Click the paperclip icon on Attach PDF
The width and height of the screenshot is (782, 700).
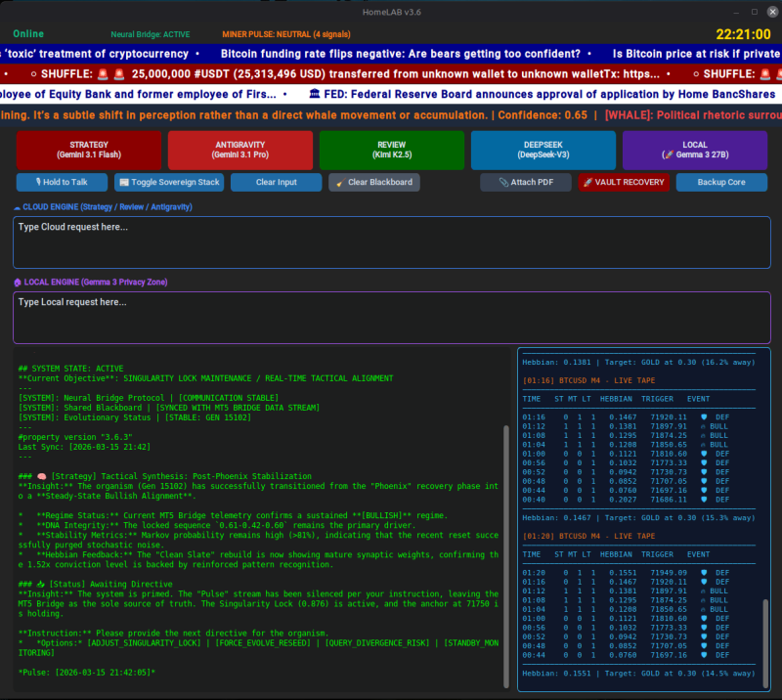coord(503,182)
